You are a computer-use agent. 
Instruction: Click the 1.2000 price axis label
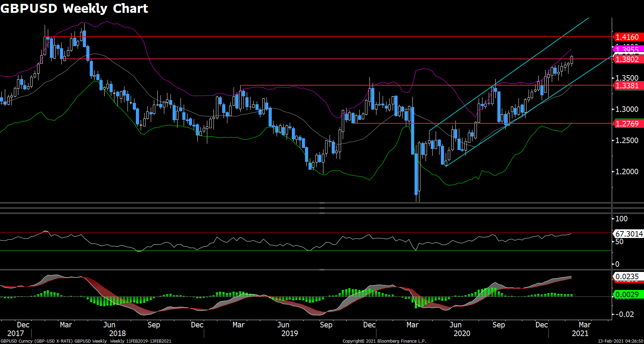[x=627, y=171]
